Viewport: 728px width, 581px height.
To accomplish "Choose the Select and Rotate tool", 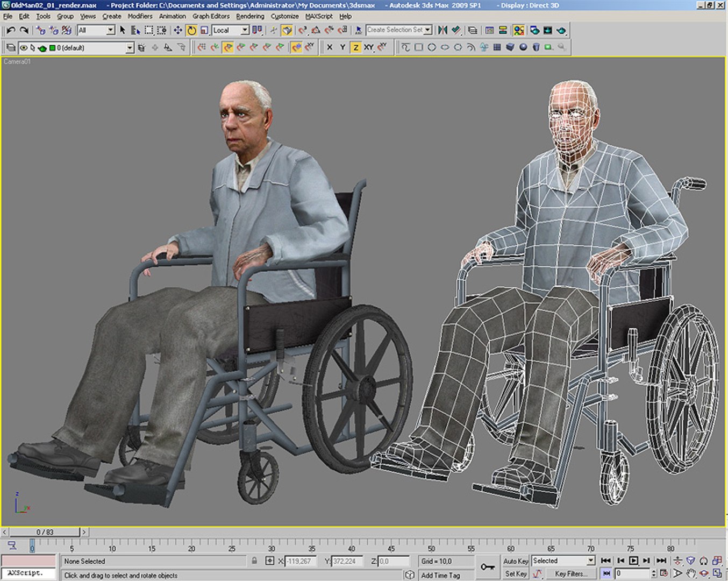I will point(191,31).
